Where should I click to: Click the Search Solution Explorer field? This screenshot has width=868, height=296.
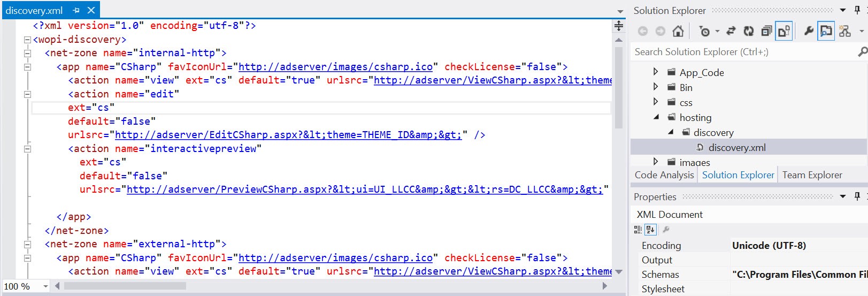[x=743, y=52]
